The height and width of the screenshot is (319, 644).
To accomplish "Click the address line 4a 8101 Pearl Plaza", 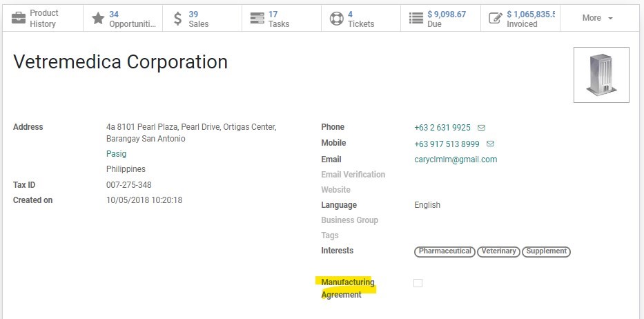I will pos(191,127).
